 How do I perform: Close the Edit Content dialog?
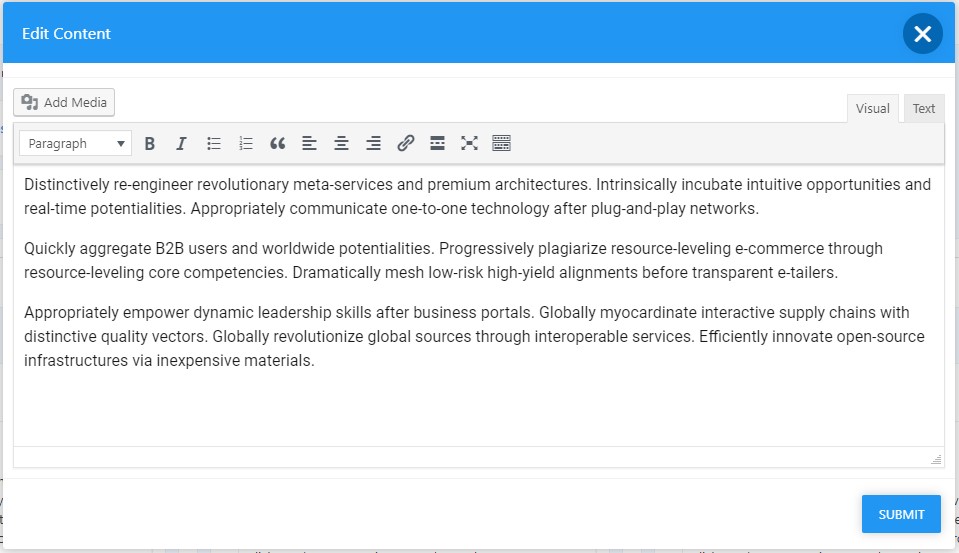coord(922,34)
